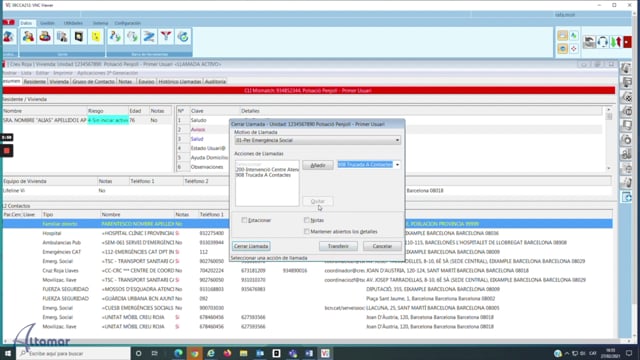Expand the call action combo box arrow

tap(397, 164)
